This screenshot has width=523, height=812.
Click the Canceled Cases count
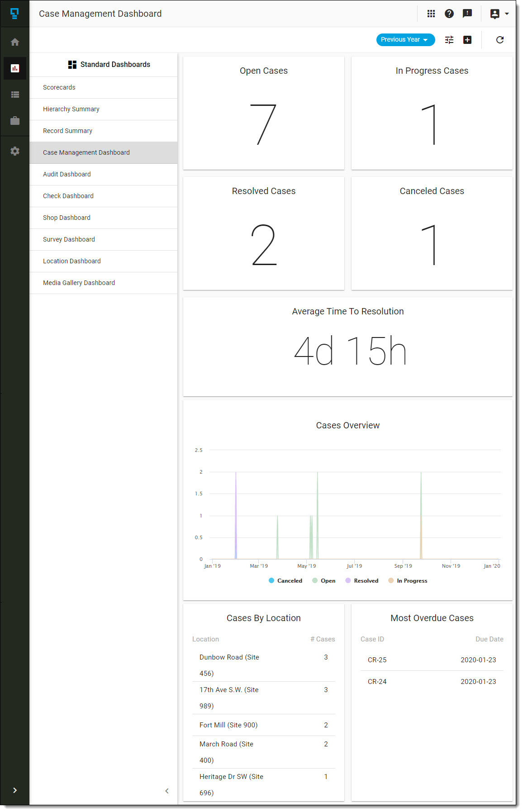[429, 245]
